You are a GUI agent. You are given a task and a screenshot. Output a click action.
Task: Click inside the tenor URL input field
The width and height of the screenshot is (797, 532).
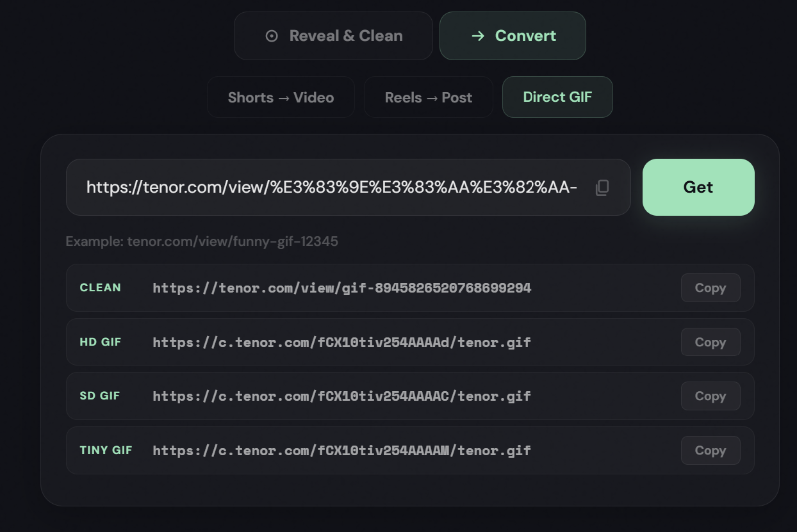point(333,187)
